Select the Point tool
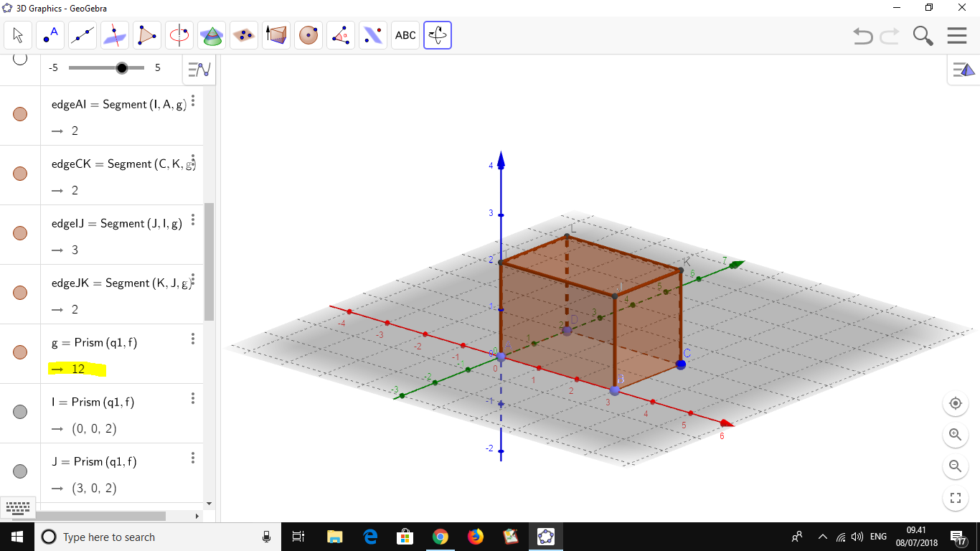Image resolution: width=980 pixels, height=551 pixels. coord(50,34)
